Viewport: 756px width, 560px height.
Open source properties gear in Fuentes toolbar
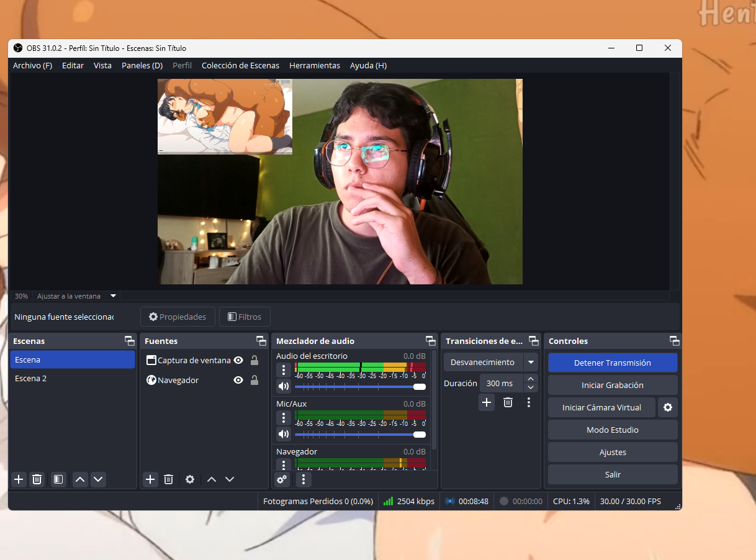point(190,479)
